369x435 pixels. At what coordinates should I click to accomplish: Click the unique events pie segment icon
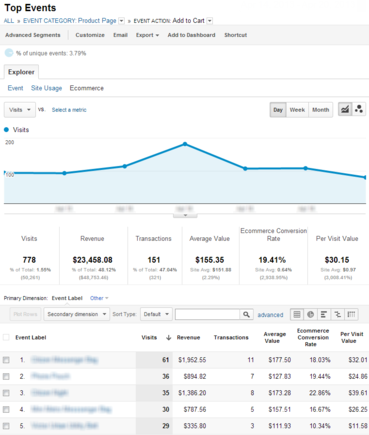click(x=9, y=53)
